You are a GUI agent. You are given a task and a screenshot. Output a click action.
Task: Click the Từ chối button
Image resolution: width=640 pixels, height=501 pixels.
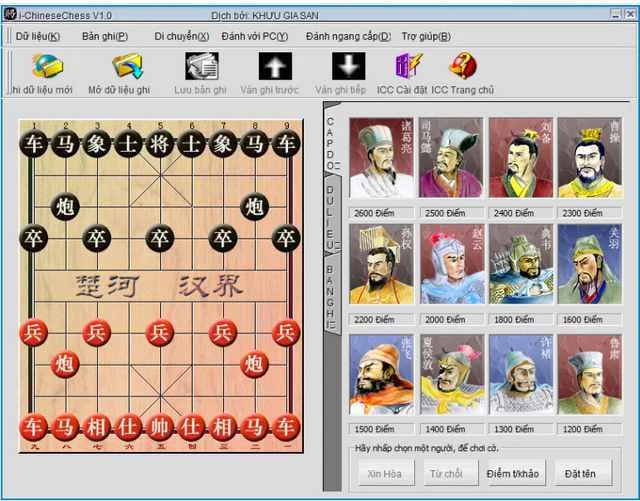pos(451,474)
